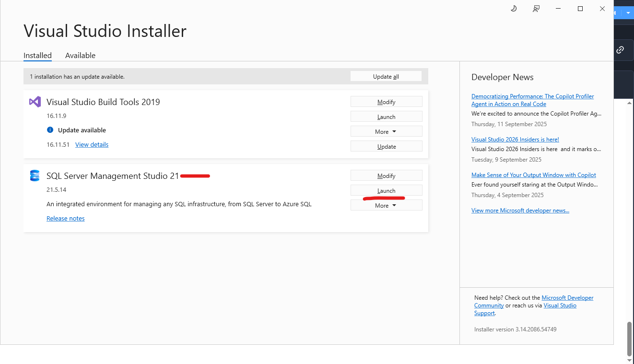Switch to the Available tab
The image size is (634, 364).
(x=80, y=55)
